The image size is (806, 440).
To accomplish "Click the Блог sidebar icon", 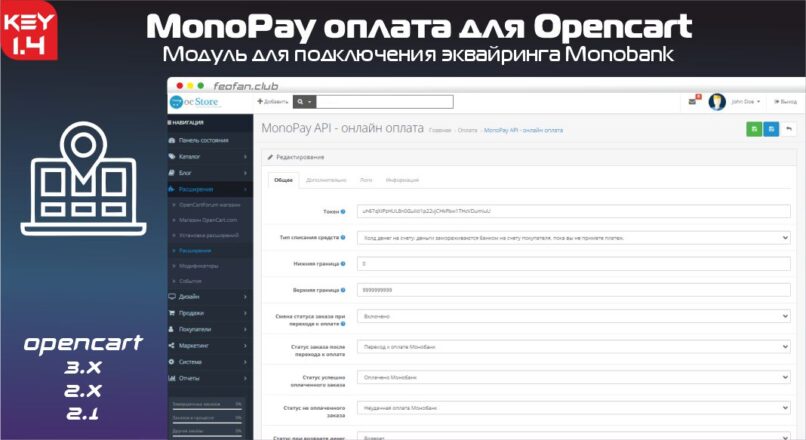I will (172, 173).
